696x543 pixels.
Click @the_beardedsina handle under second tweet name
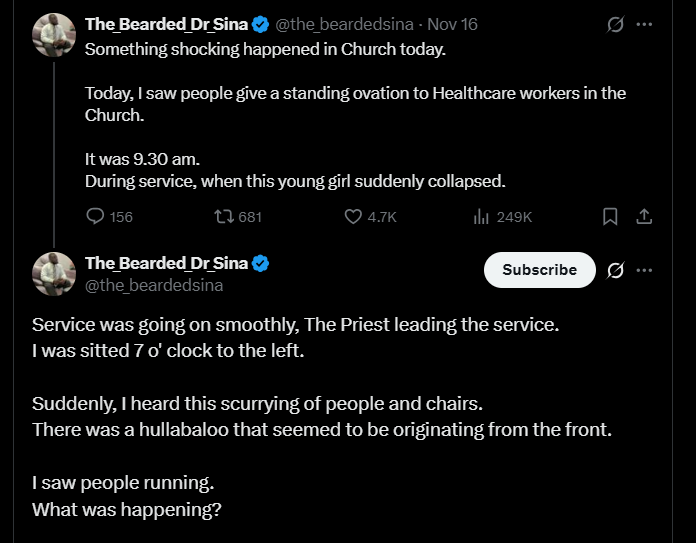click(x=154, y=285)
